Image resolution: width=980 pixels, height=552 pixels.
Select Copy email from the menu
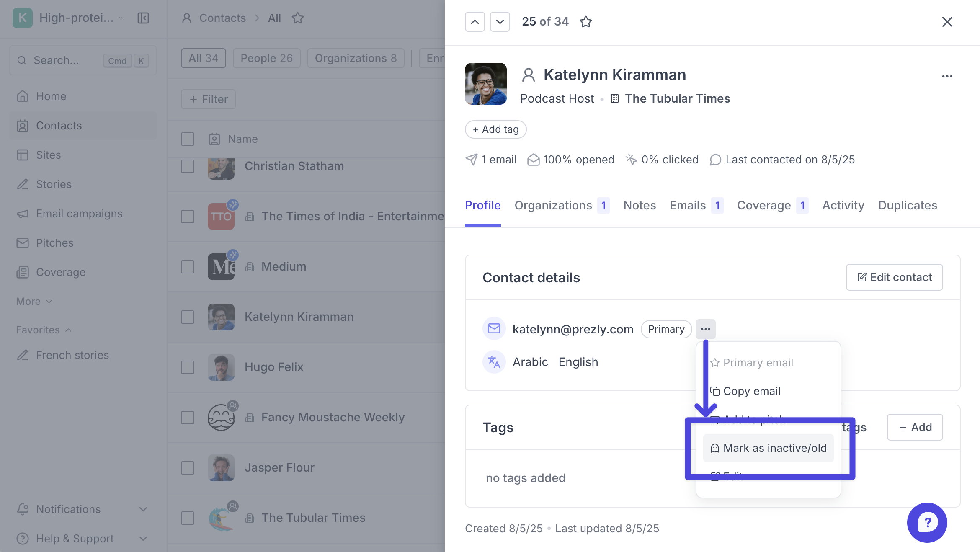751,391
